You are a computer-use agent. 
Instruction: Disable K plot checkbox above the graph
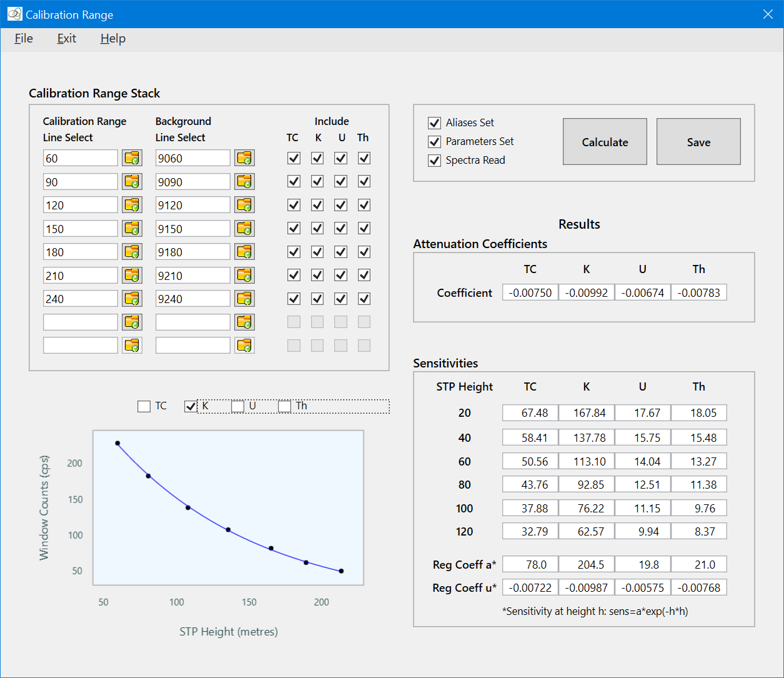click(x=191, y=406)
